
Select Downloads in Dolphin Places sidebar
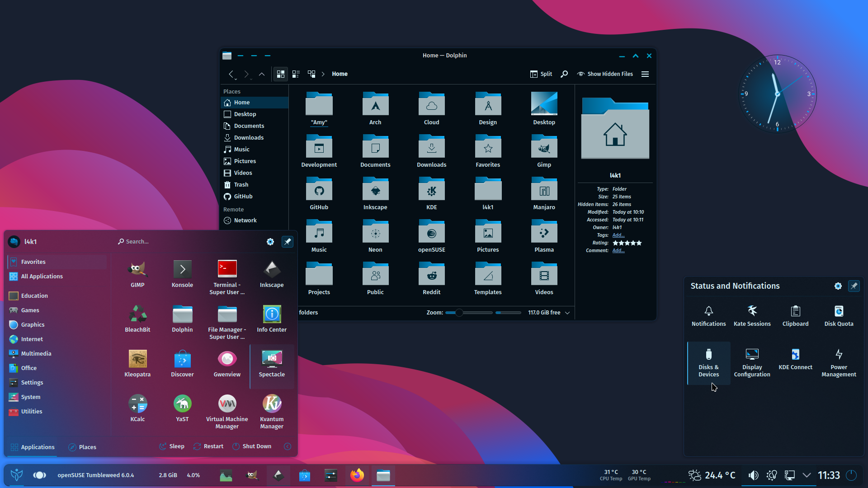254,137
